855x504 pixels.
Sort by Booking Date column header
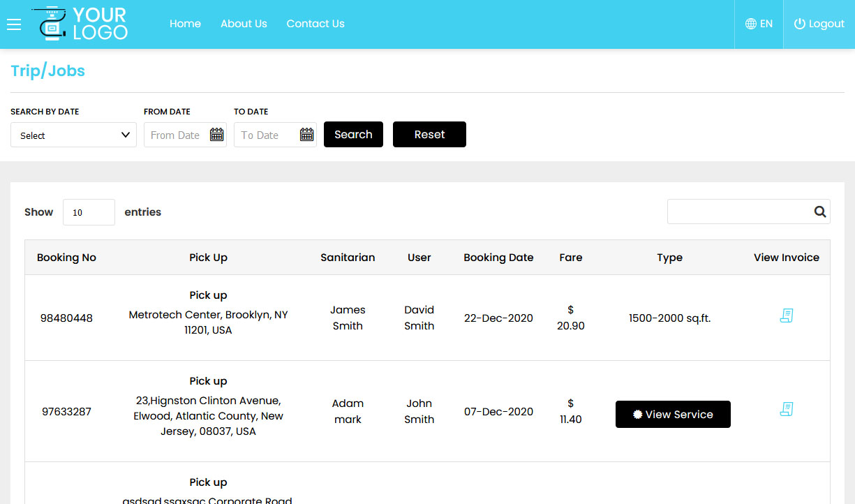(498, 258)
